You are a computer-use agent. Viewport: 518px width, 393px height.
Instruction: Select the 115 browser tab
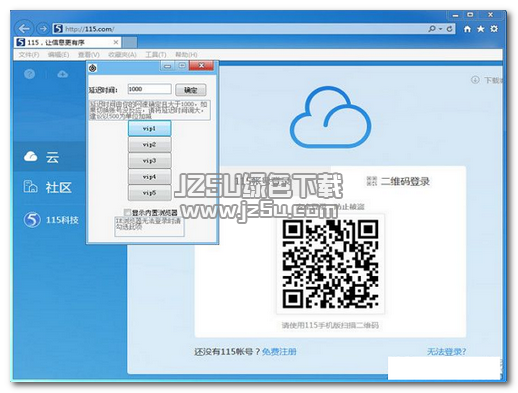click(67, 42)
